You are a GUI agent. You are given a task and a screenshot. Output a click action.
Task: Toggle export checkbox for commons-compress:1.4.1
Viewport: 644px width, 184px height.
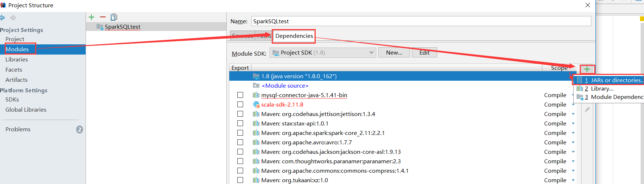coord(240,171)
